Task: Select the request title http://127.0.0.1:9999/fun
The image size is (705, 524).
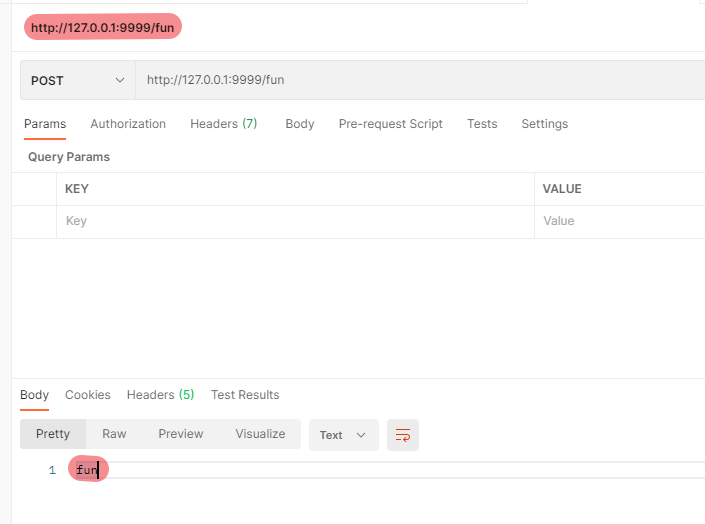Action: (x=103, y=27)
